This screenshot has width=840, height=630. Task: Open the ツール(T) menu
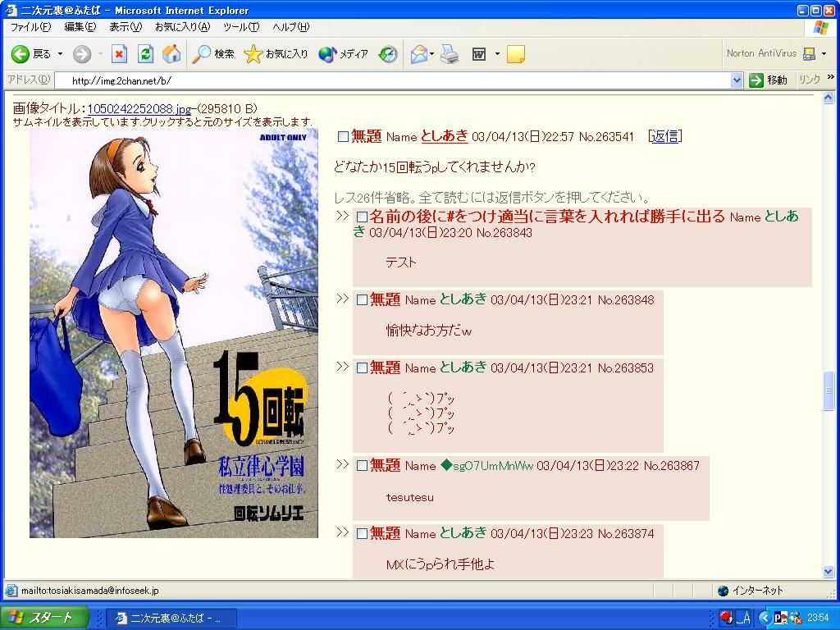(241, 27)
